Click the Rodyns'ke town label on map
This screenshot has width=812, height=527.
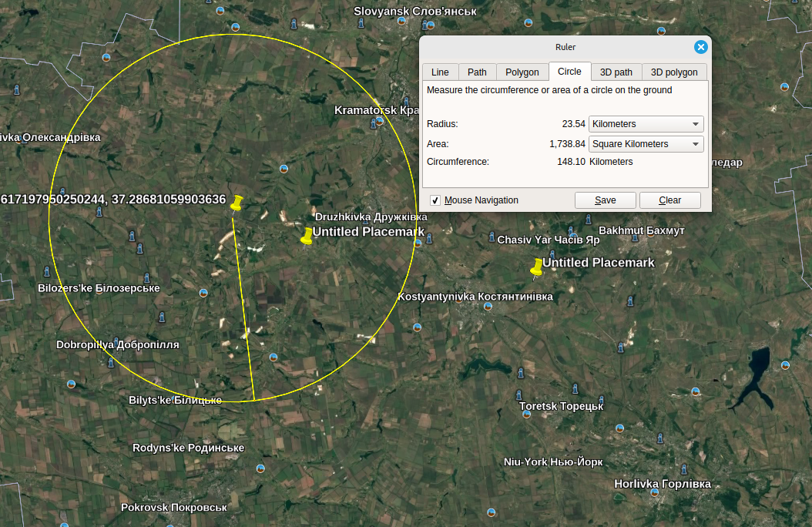[x=188, y=448]
